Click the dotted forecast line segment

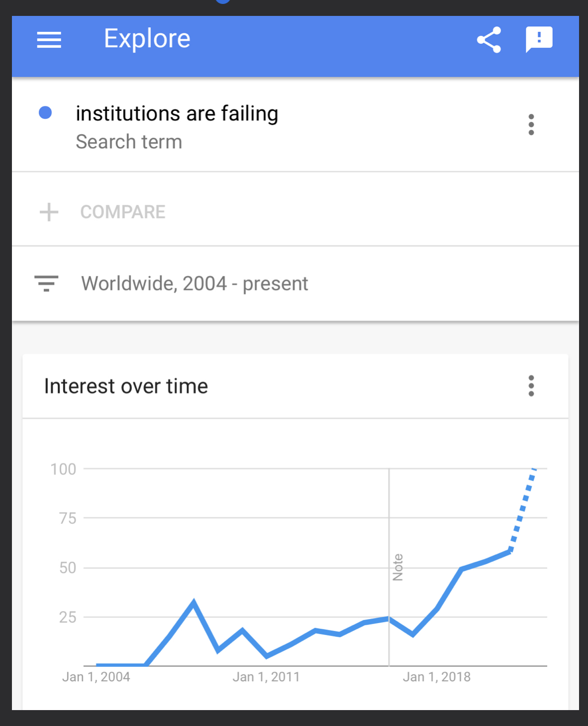tap(522, 509)
